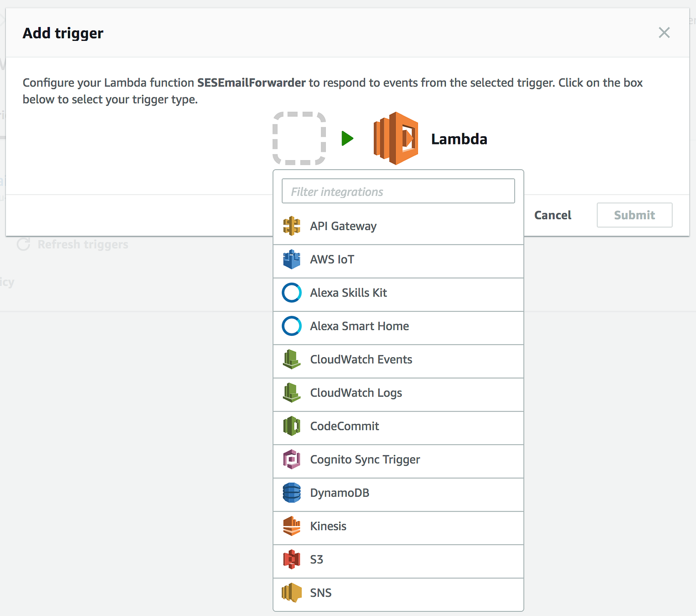Click the Refresh triggers link

[x=83, y=244]
